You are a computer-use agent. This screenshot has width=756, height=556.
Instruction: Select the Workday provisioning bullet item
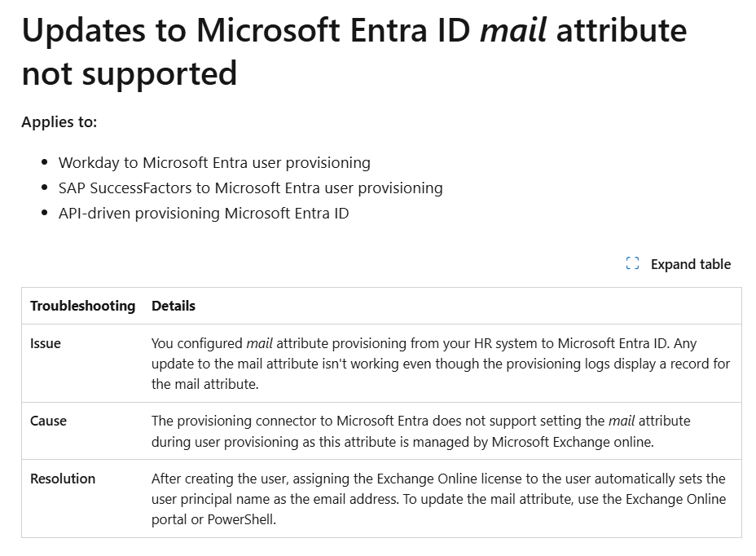pos(213,162)
